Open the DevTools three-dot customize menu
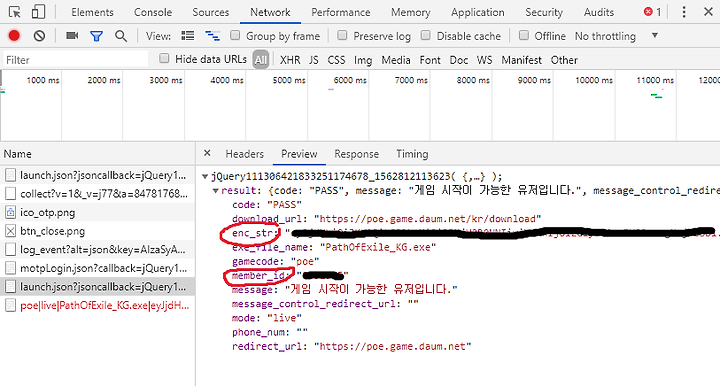This screenshot has height=386, width=720. pyautogui.click(x=684, y=12)
